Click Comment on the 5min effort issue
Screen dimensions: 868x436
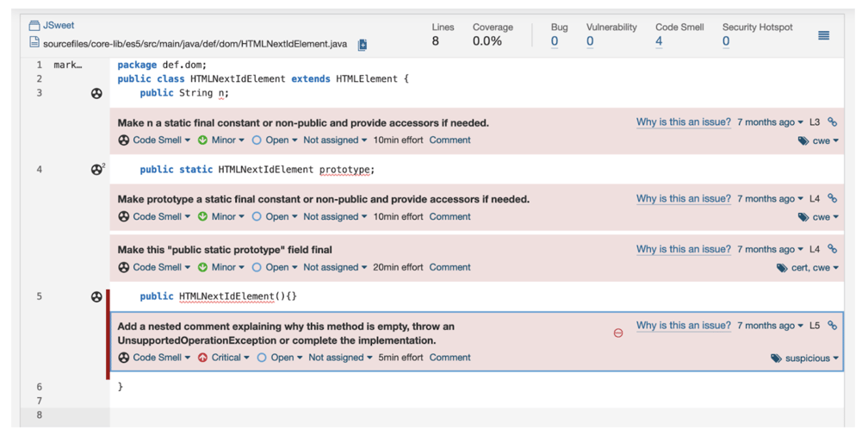449,358
